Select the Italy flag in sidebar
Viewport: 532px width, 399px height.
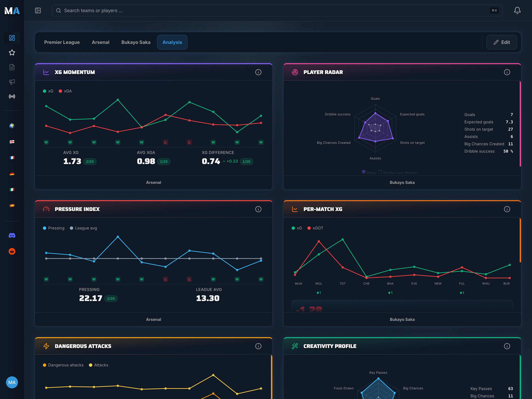(x=12, y=190)
